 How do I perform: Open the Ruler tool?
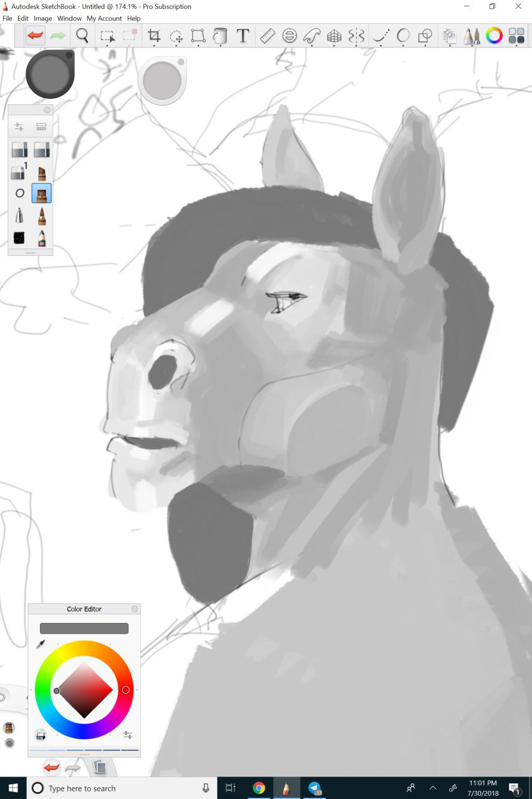click(268, 36)
